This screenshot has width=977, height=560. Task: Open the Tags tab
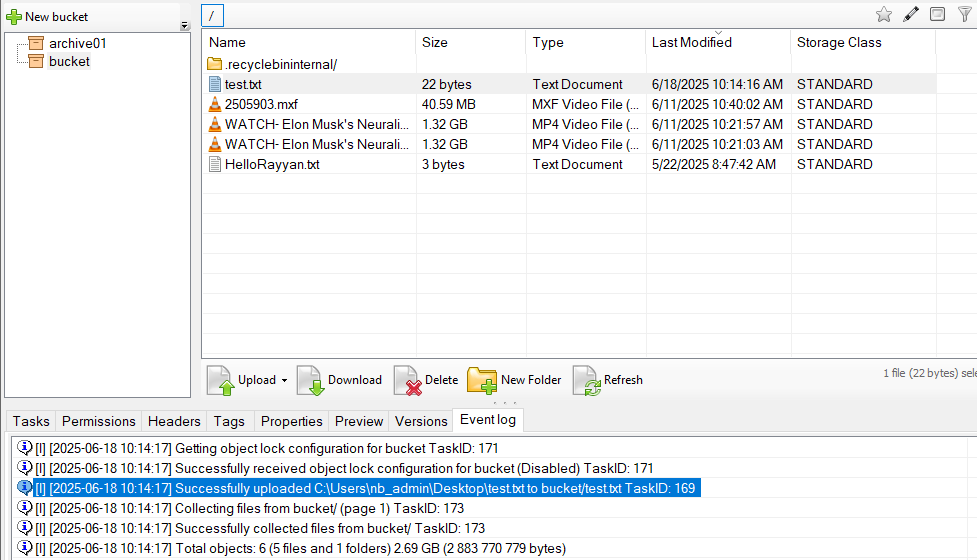pyautogui.click(x=229, y=421)
